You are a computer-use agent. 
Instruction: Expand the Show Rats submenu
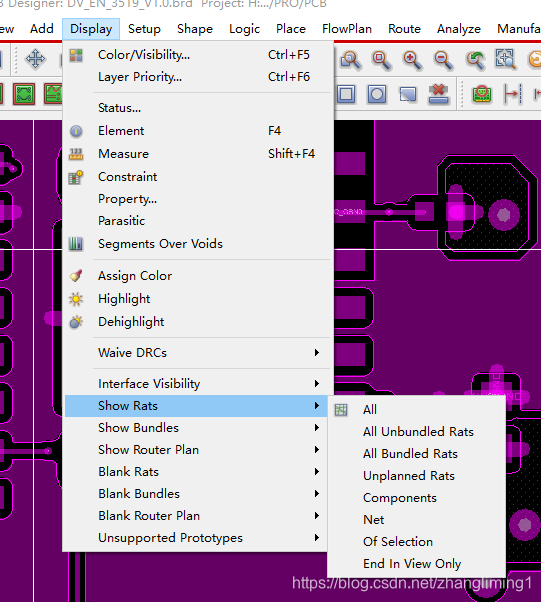tap(196, 406)
